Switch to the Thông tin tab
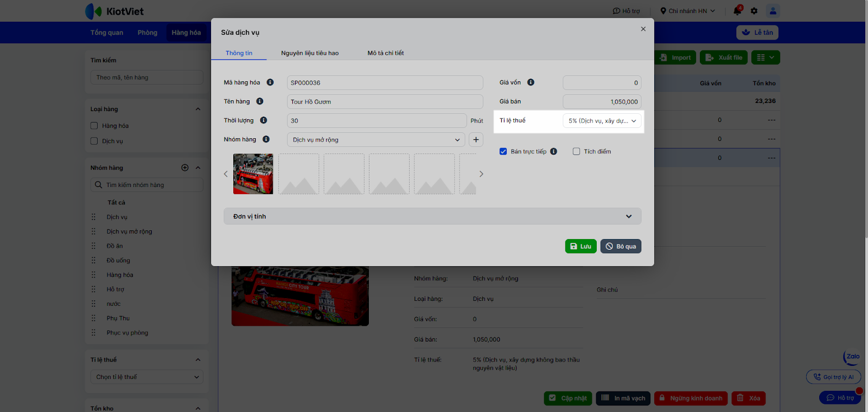The height and width of the screenshot is (412, 868). (x=239, y=53)
